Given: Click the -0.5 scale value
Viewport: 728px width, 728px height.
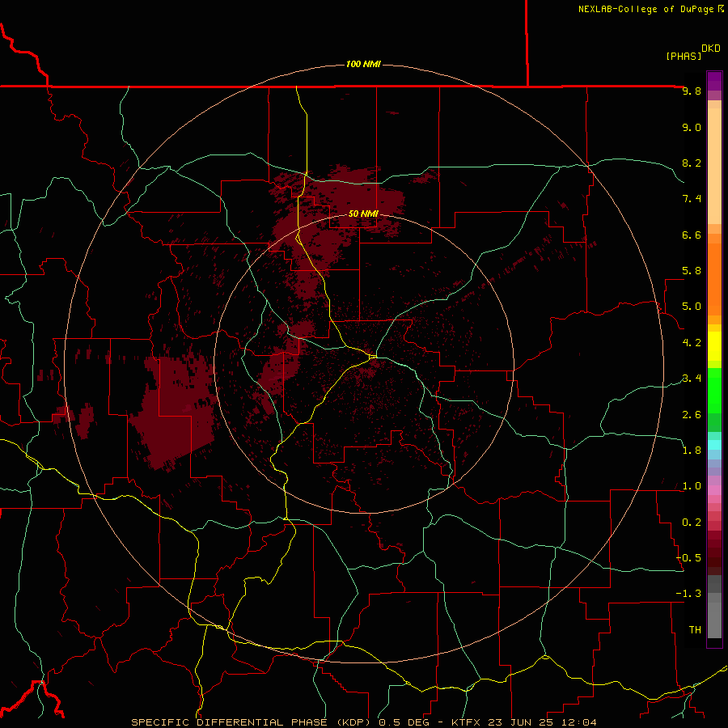Looking at the screenshot, I should coord(688,558).
